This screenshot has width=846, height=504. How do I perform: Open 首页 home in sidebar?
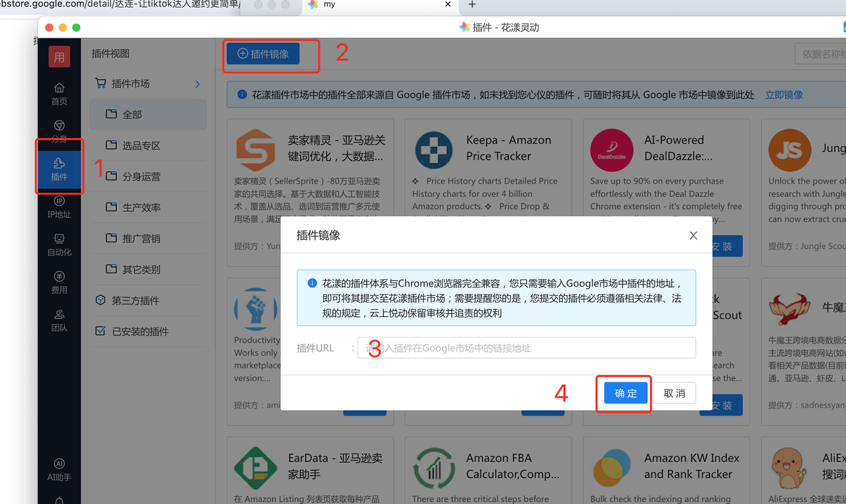59,94
